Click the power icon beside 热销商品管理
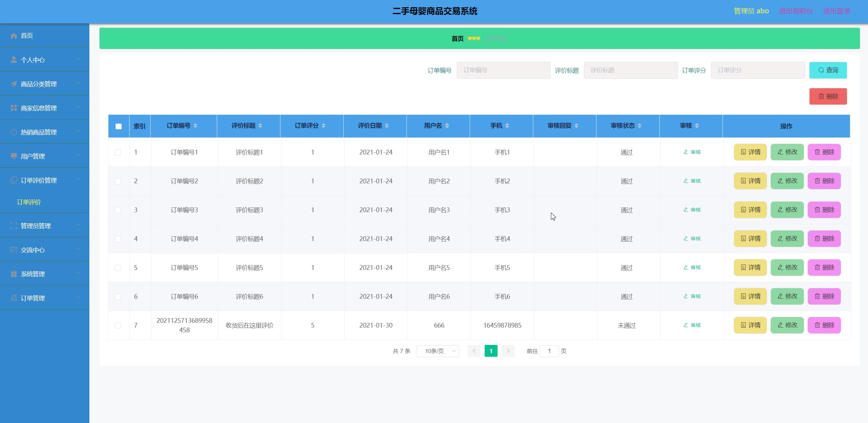868x423 pixels. point(14,132)
